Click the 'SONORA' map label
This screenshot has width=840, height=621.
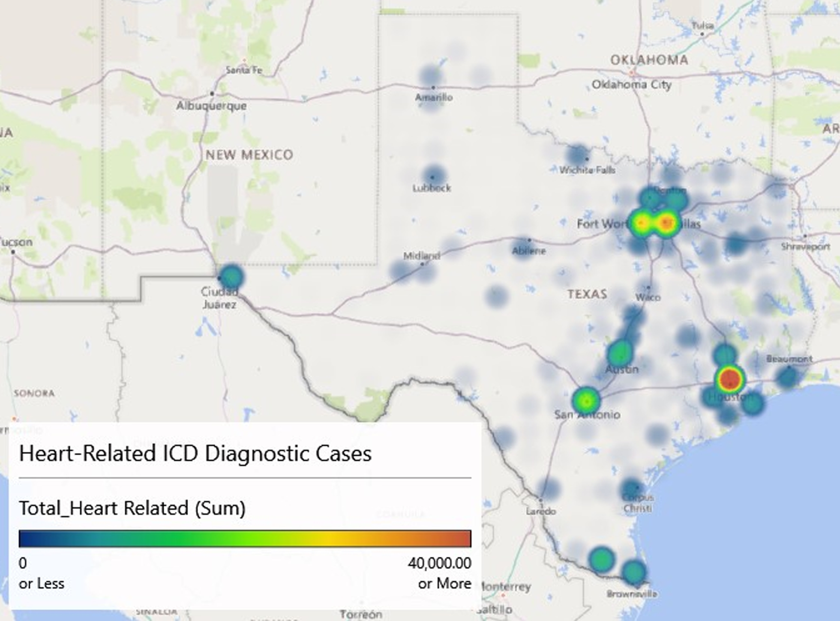[34, 393]
